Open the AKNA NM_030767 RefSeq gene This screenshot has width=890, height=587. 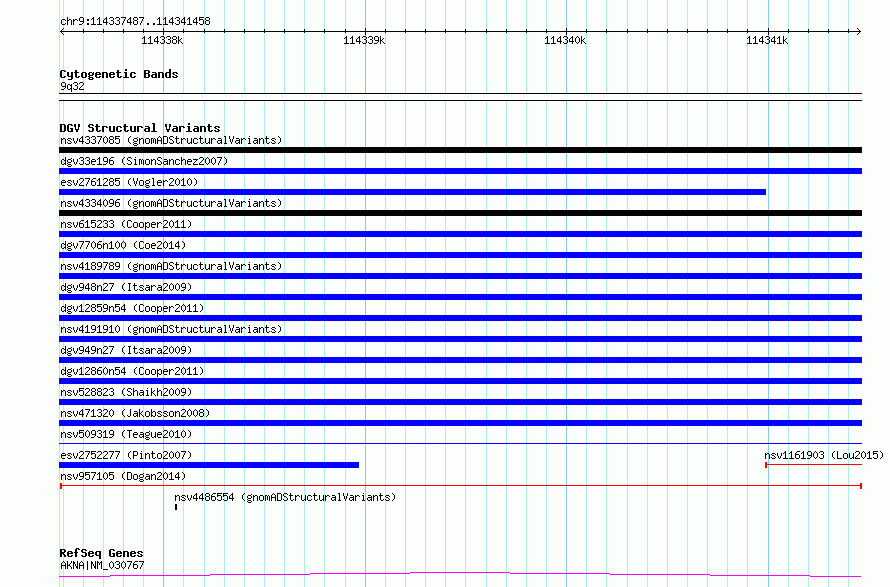(x=460, y=575)
